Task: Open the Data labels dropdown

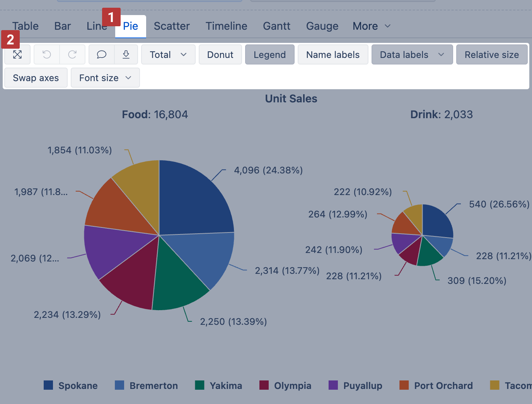Action: tap(411, 54)
